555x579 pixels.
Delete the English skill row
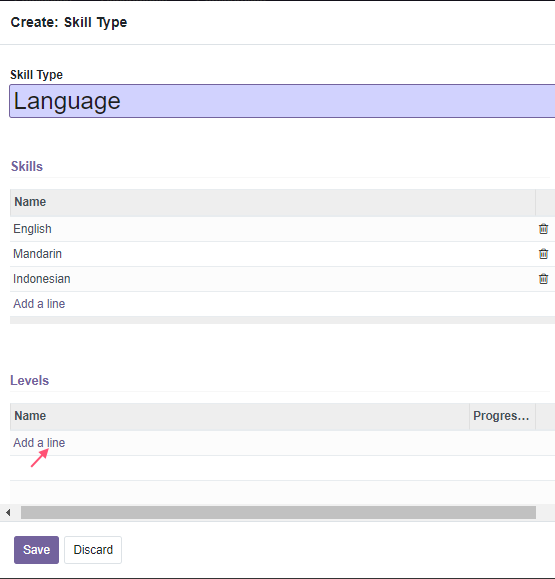(x=543, y=229)
